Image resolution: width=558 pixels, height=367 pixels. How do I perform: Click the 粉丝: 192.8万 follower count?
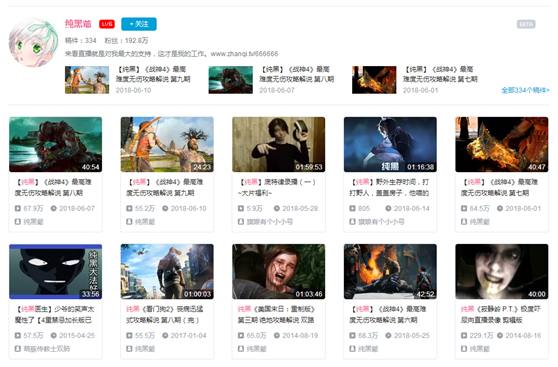pos(126,41)
